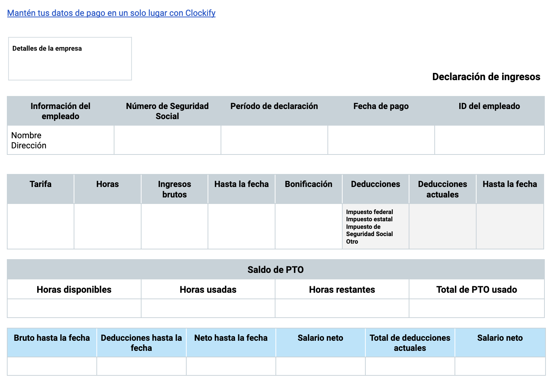The width and height of the screenshot is (556, 392).
Task: Click the 'Total de PTO usado' header
Action: (477, 289)
